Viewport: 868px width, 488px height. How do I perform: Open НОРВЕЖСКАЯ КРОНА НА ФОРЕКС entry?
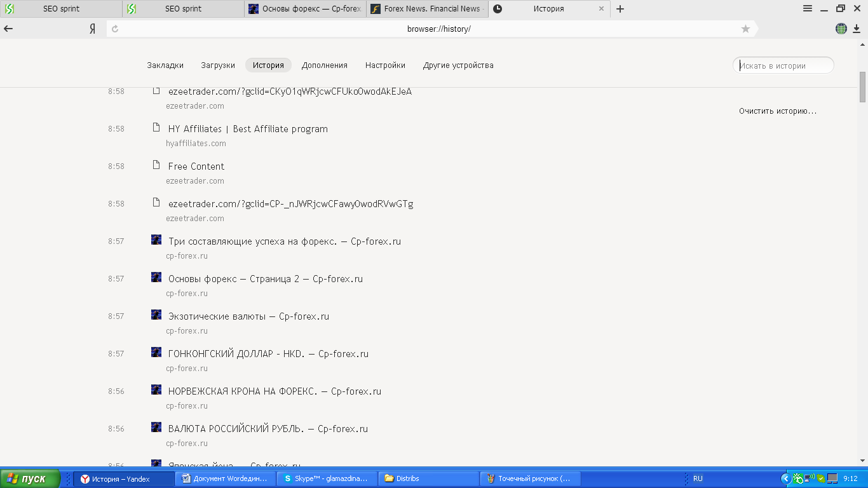(275, 391)
